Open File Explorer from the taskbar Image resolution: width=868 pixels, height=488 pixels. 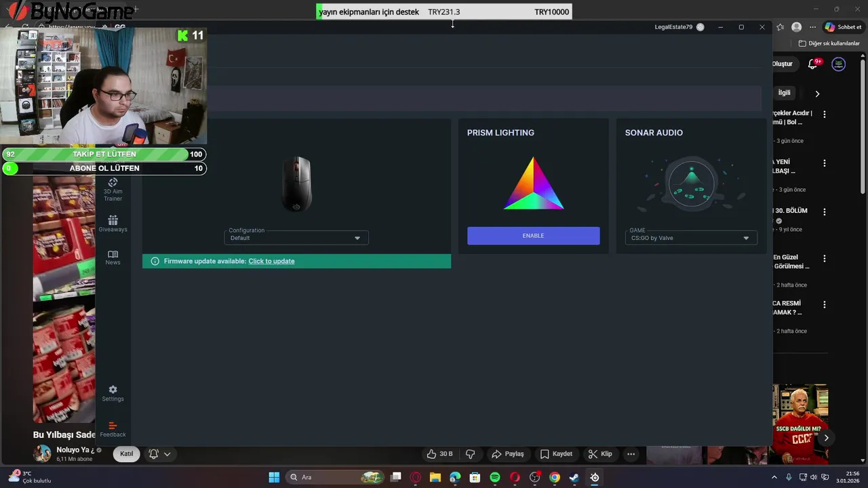click(435, 477)
